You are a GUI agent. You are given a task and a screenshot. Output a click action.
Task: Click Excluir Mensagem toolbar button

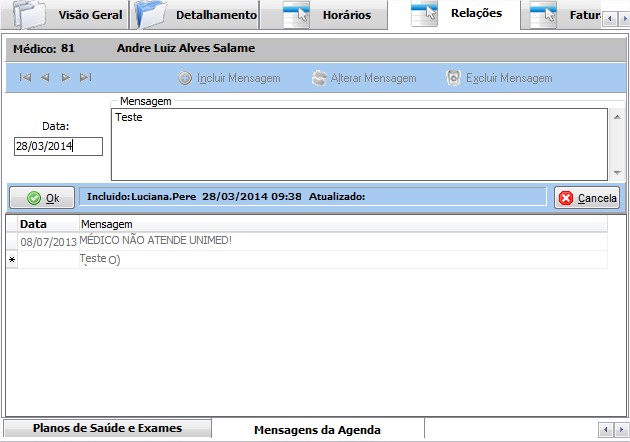point(499,78)
